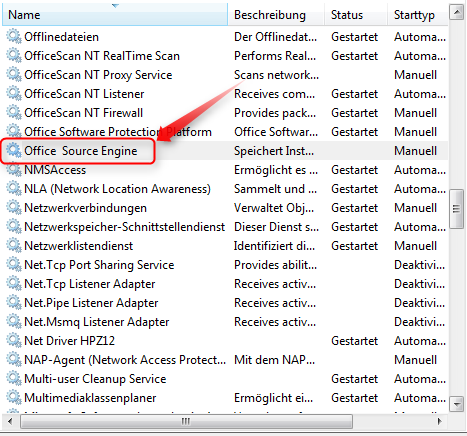Click gear icon of NAP-Agent service

click(14, 359)
